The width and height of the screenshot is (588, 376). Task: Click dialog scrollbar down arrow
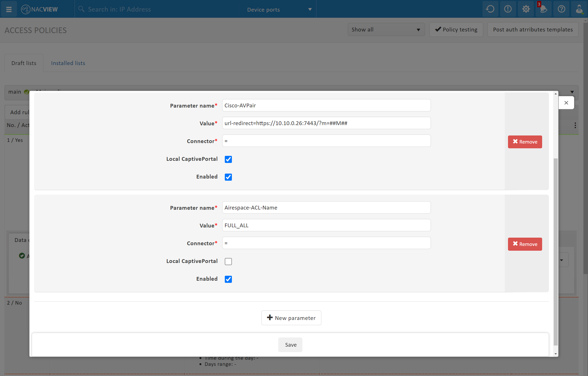pos(556,354)
